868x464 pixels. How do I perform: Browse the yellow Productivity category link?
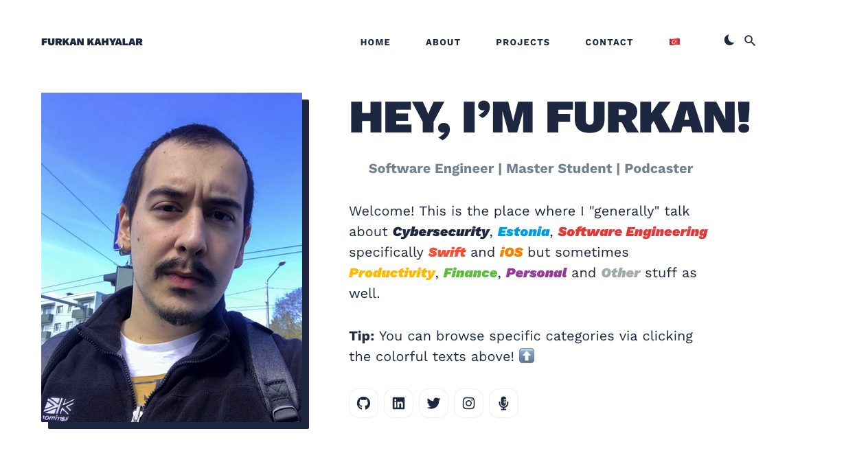(392, 273)
